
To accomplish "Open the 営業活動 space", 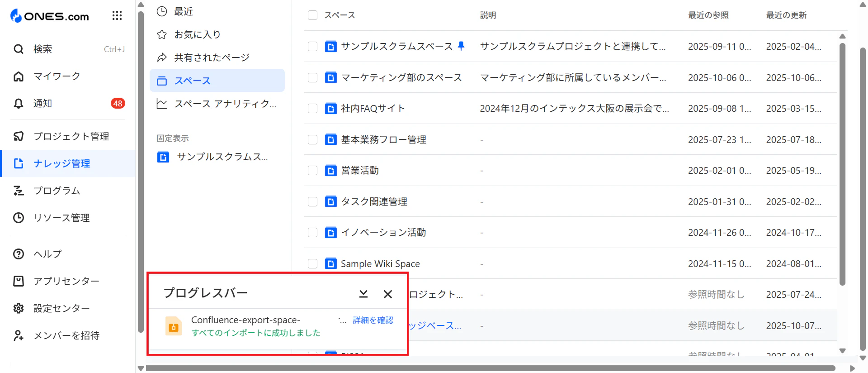I will pos(360,171).
